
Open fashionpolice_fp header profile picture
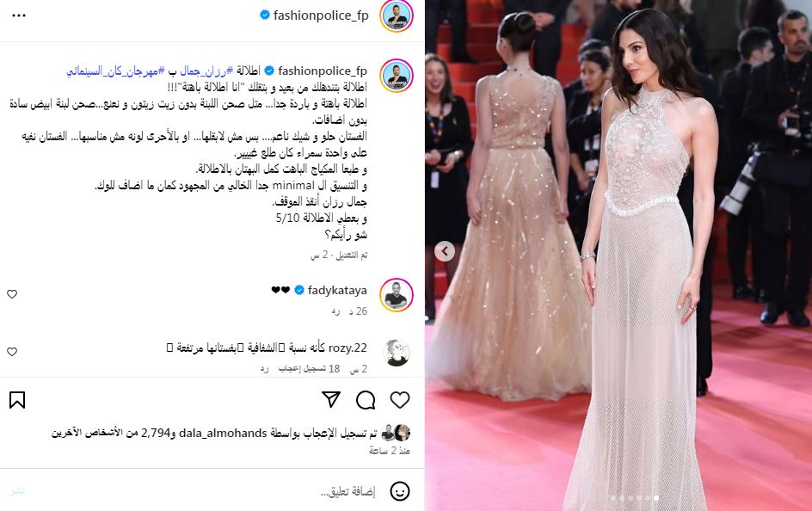click(397, 16)
